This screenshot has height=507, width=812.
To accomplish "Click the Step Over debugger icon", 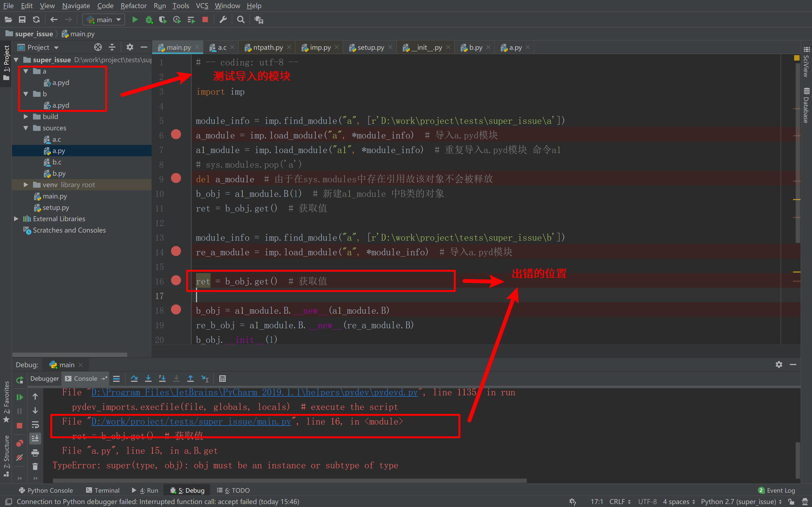I will click(134, 379).
